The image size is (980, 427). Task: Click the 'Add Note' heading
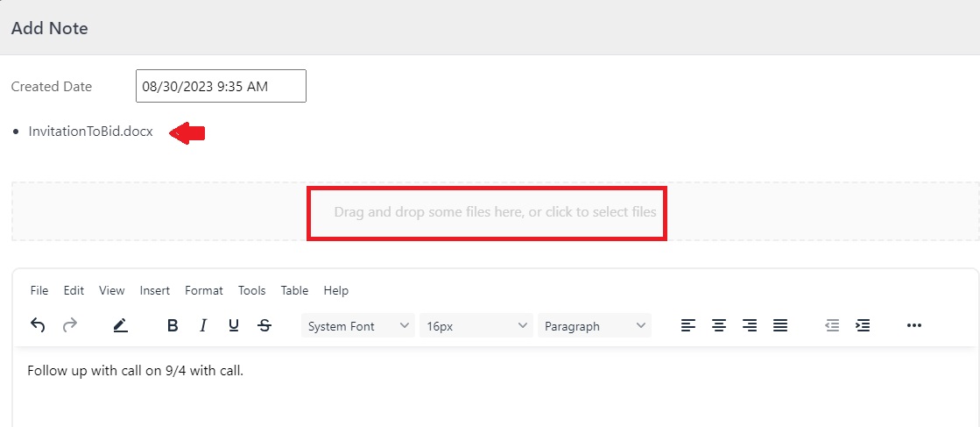click(50, 28)
